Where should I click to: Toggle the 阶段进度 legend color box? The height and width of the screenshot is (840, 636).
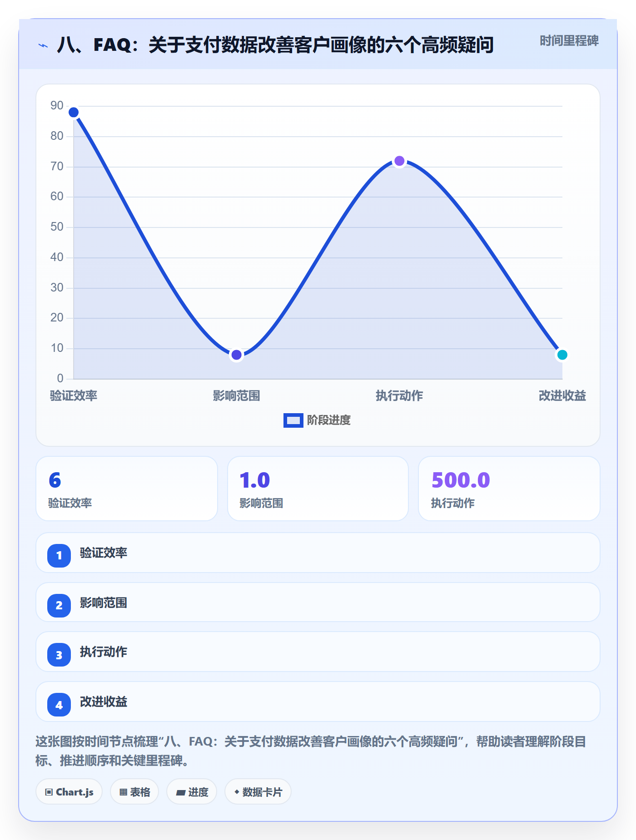pos(293,420)
